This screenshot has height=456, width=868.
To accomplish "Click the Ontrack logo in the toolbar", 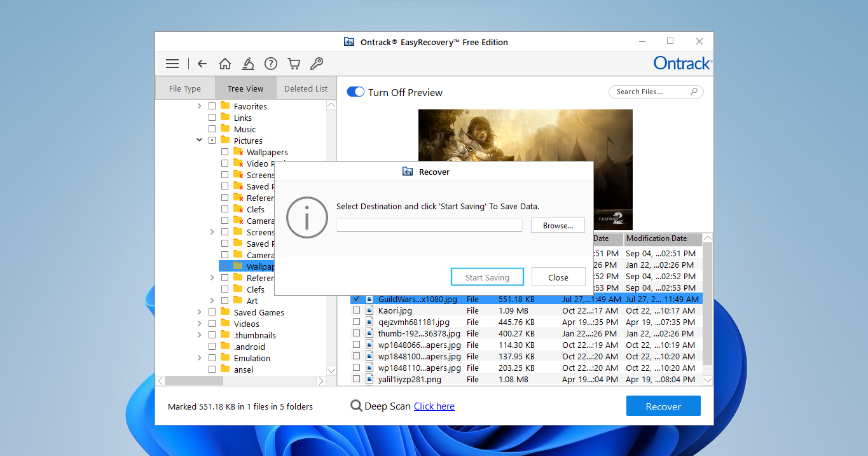I will [683, 64].
